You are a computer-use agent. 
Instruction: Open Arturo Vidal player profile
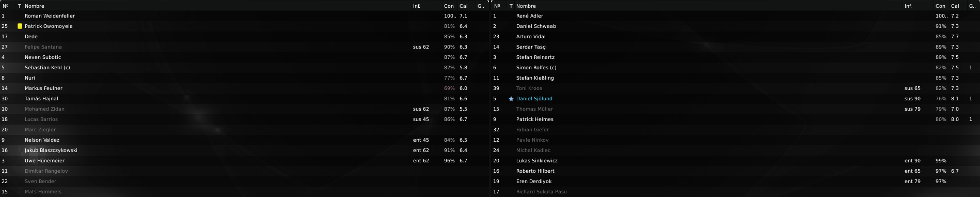click(x=531, y=37)
